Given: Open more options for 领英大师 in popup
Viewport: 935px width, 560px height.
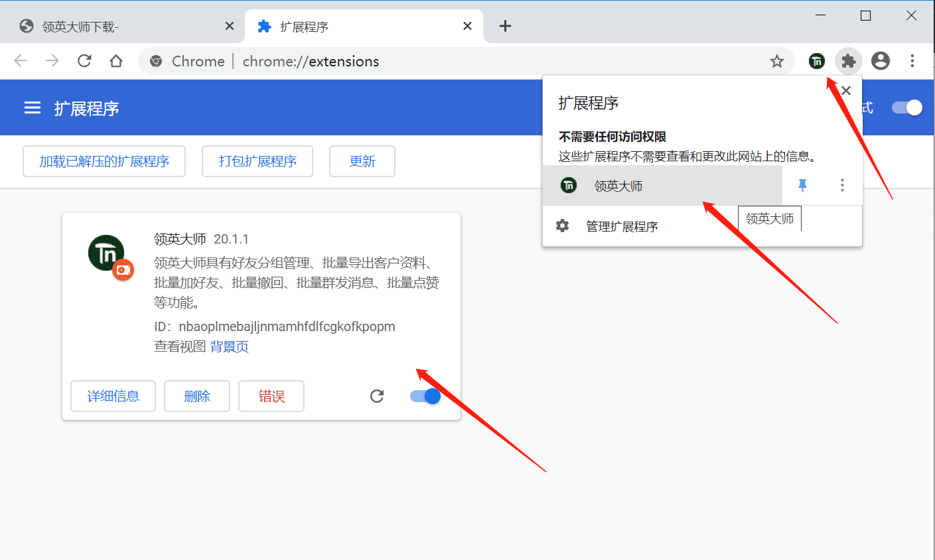Looking at the screenshot, I should coord(842,186).
